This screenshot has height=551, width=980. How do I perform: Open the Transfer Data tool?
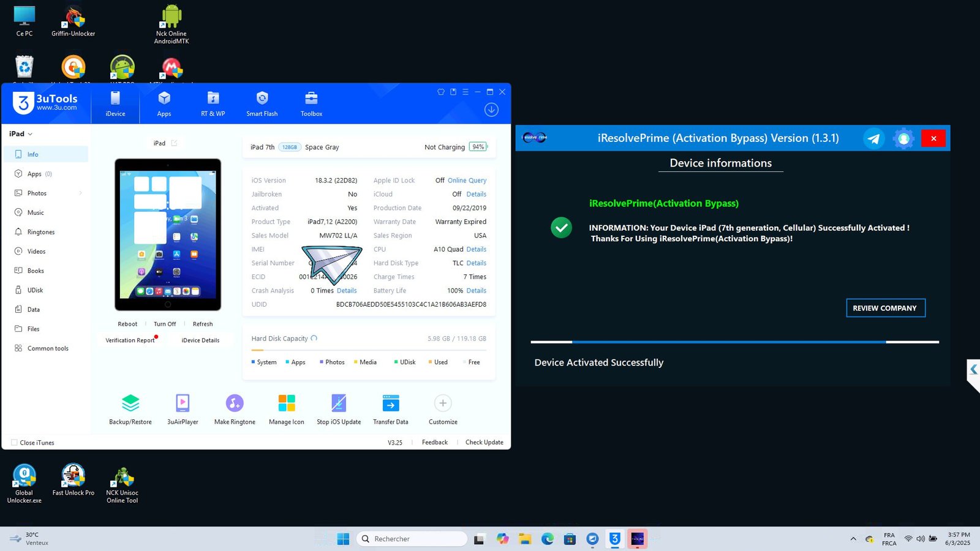[x=391, y=409]
